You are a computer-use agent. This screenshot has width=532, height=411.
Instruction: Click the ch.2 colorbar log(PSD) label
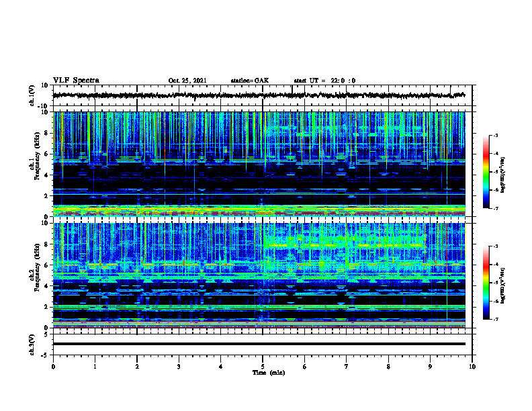pos(502,285)
